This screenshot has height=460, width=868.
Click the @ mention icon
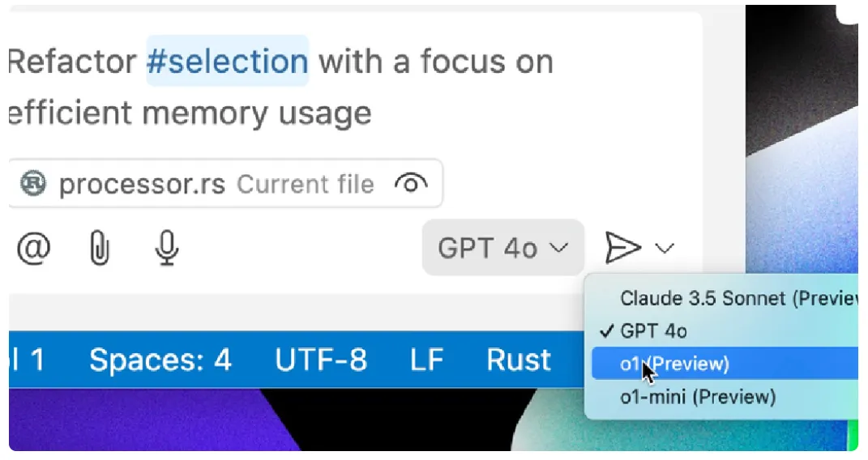click(x=34, y=248)
